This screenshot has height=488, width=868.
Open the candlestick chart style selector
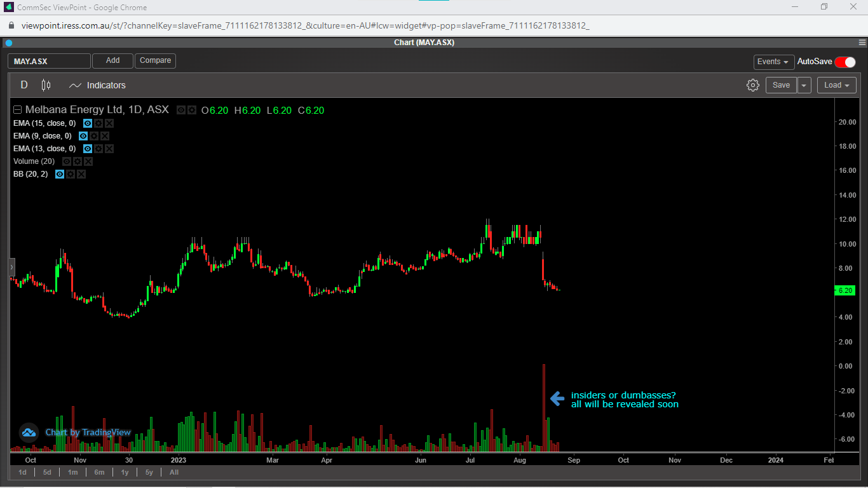[46, 85]
